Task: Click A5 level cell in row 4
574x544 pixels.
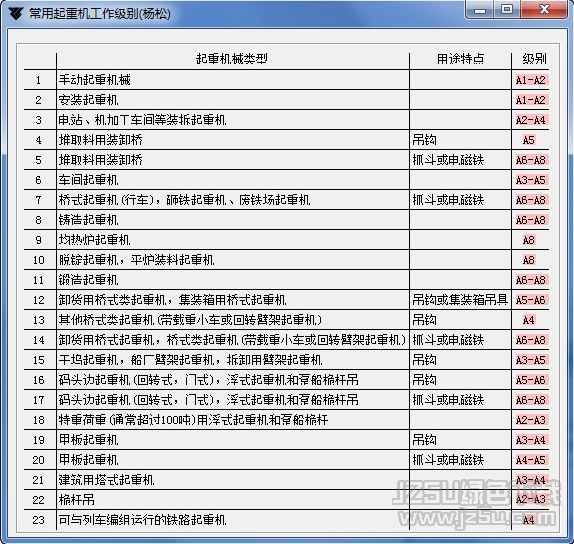Action: pyautogui.click(x=529, y=140)
